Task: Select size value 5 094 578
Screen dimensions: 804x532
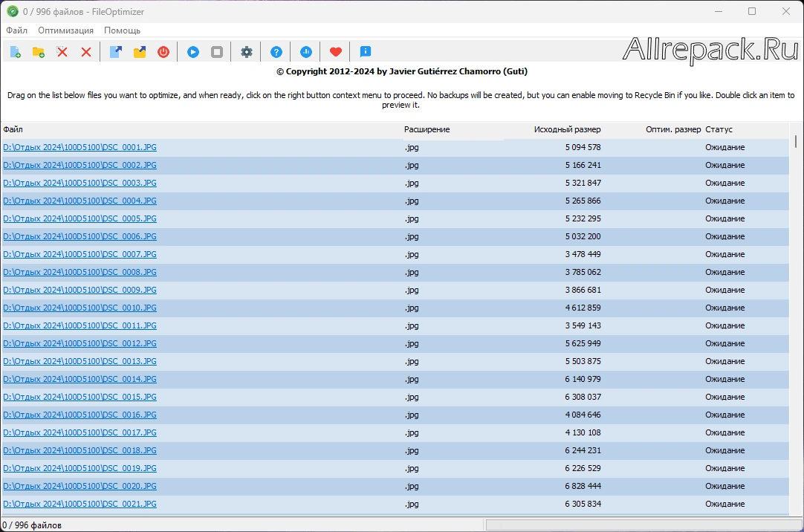Action: point(583,148)
